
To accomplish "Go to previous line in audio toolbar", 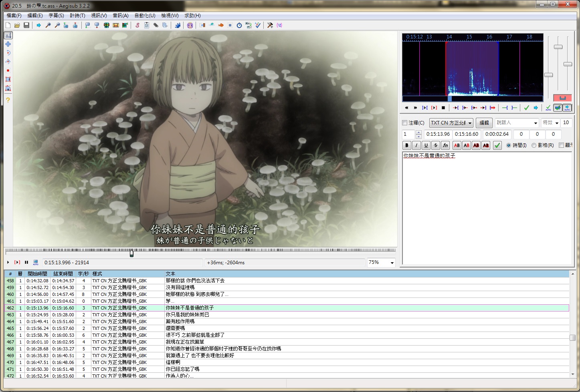I will [x=406, y=108].
